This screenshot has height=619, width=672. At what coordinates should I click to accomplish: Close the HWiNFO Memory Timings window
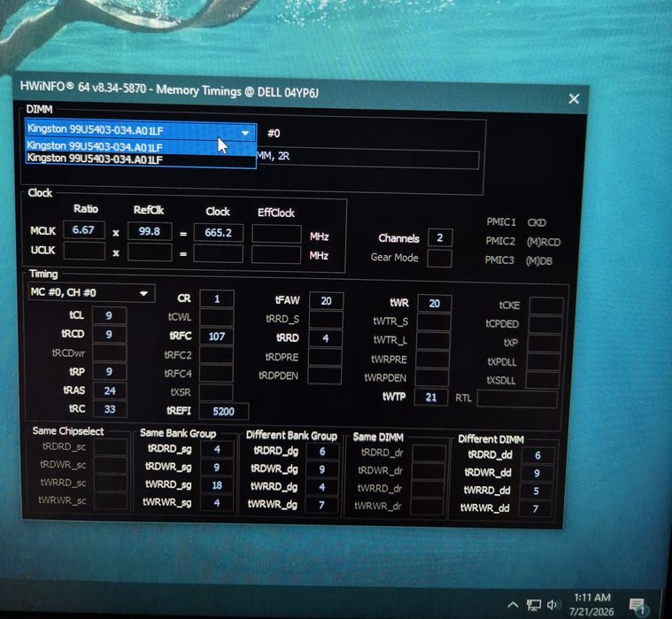coord(574,99)
